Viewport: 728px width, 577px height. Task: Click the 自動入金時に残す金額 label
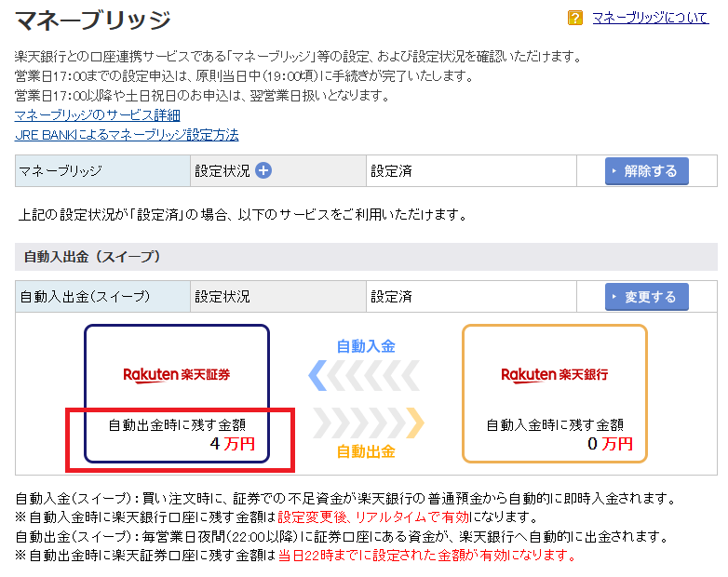555,424
